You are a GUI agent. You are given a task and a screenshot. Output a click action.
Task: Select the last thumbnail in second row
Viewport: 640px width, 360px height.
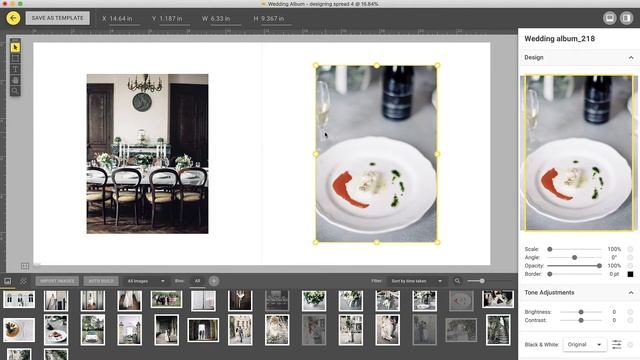[498, 330]
